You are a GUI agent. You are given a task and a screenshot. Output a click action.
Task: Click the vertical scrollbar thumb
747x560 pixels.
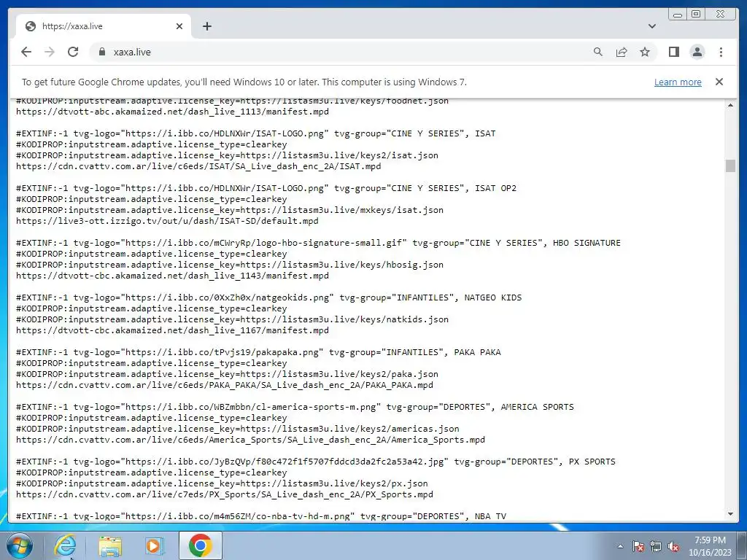point(730,166)
